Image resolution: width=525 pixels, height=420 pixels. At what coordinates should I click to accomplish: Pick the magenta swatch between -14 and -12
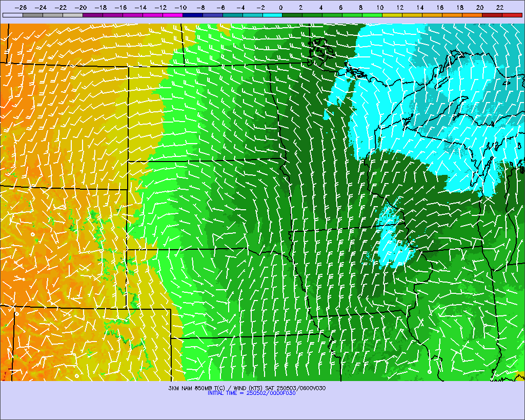pyautogui.click(x=153, y=15)
